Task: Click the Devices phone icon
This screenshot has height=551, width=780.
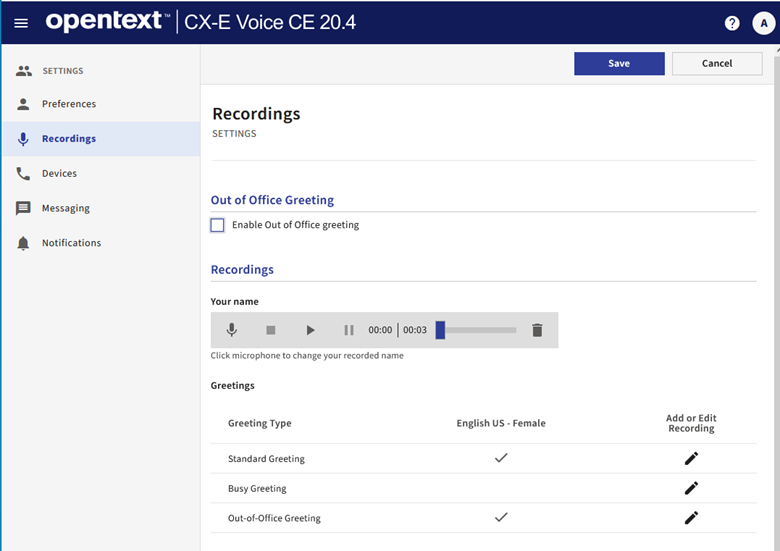Action: point(23,174)
